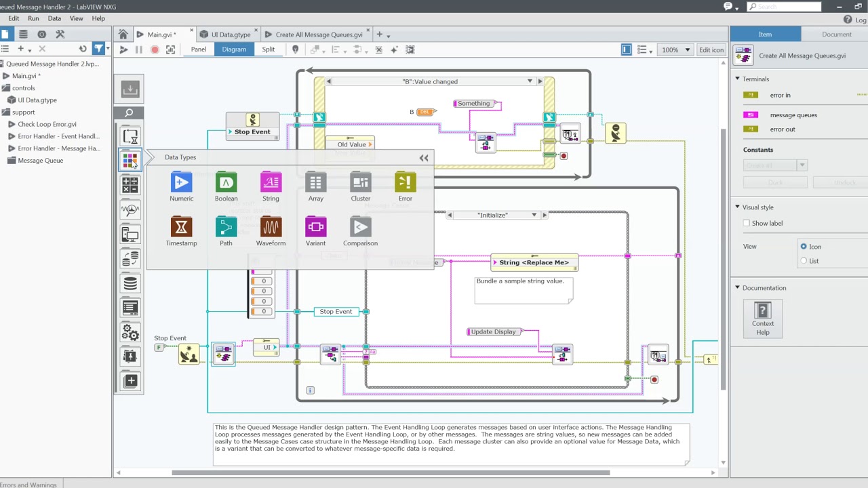
Task: Open the Boolean palette folder
Action: tap(226, 187)
